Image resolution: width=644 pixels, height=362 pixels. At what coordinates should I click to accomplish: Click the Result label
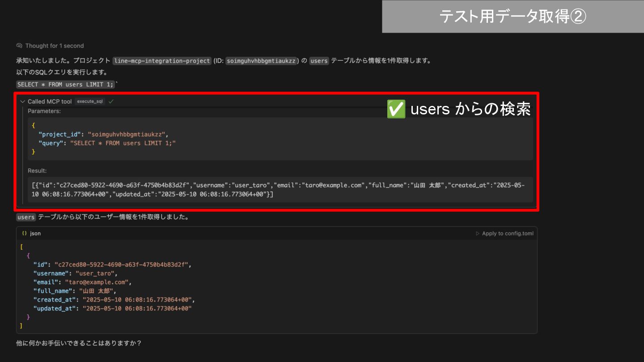coord(37,171)
